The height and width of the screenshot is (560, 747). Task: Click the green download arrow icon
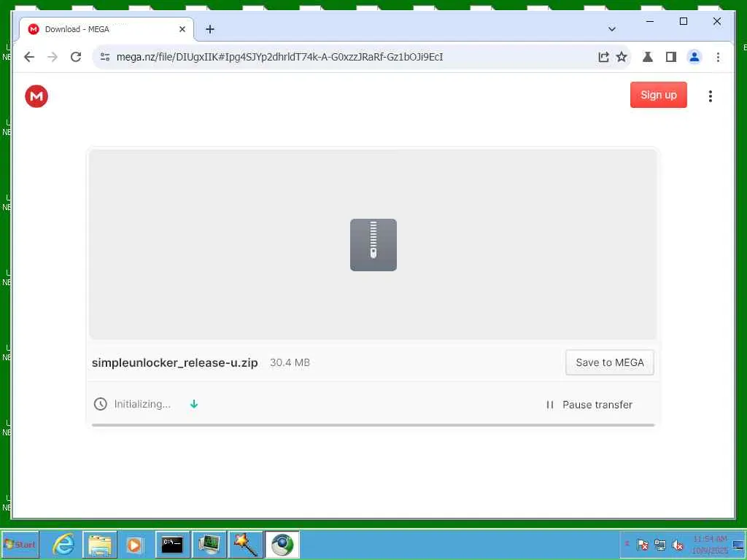pos(194,404)
